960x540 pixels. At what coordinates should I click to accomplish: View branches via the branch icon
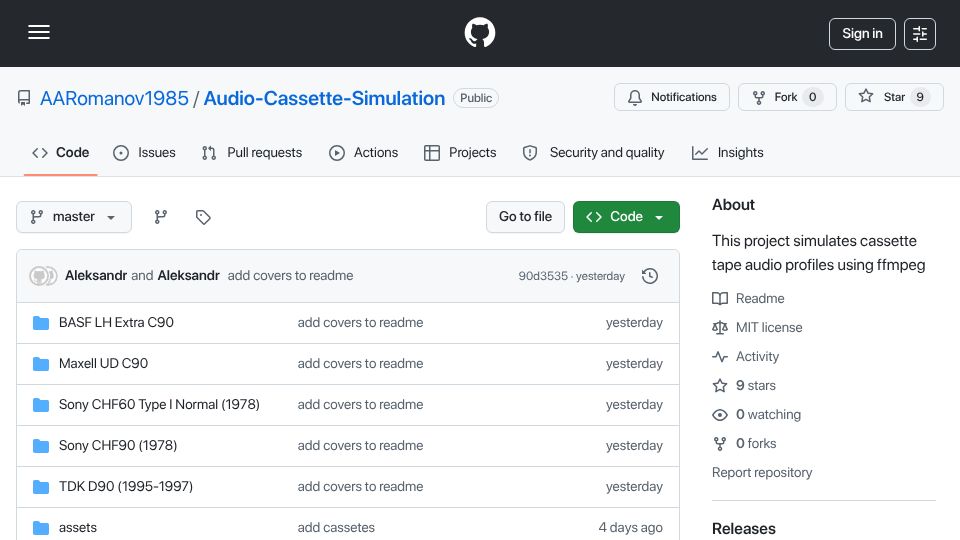click(x=160, y=217)
